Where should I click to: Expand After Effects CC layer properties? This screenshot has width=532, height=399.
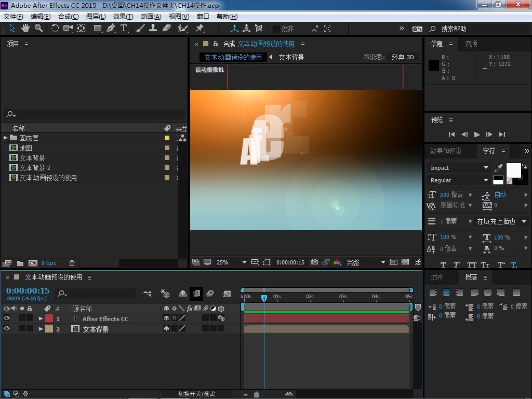pos(41,318)
